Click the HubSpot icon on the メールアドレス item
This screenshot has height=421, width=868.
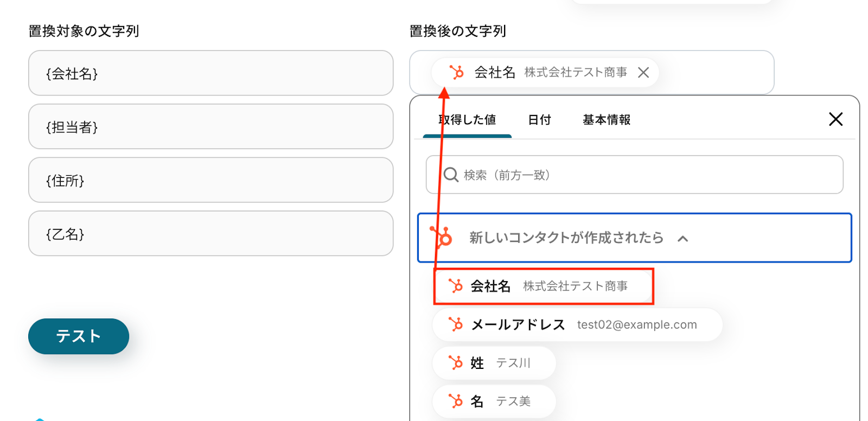coord(456,324)
